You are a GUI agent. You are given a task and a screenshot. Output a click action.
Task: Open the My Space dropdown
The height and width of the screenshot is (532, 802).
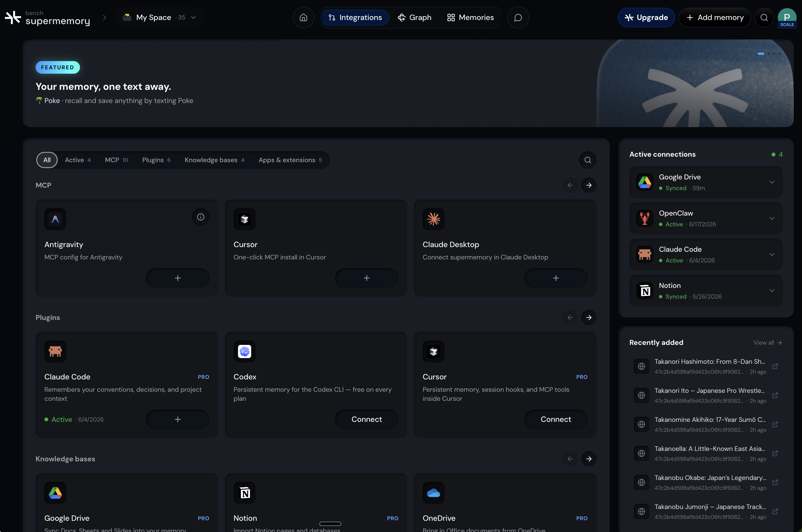(x=159, y=17)
